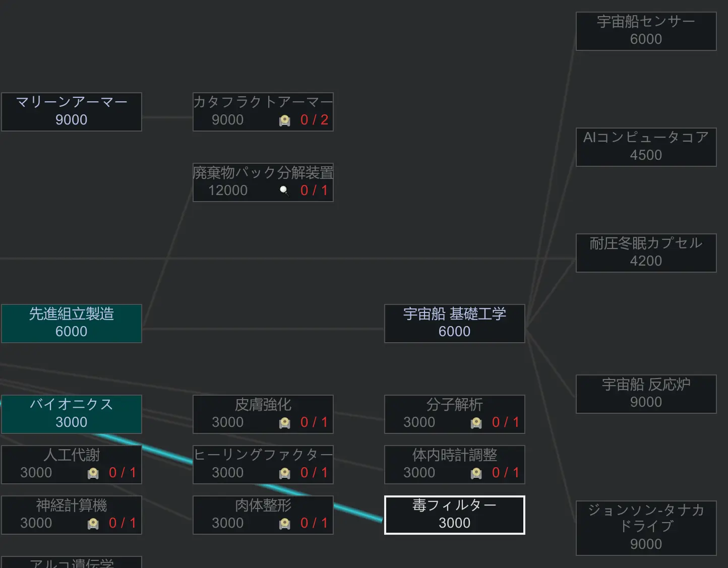The image size is (728, 568).
Task: Select the 宇宙船 基礎工学 research node
Action: click(x=455, y=324)
